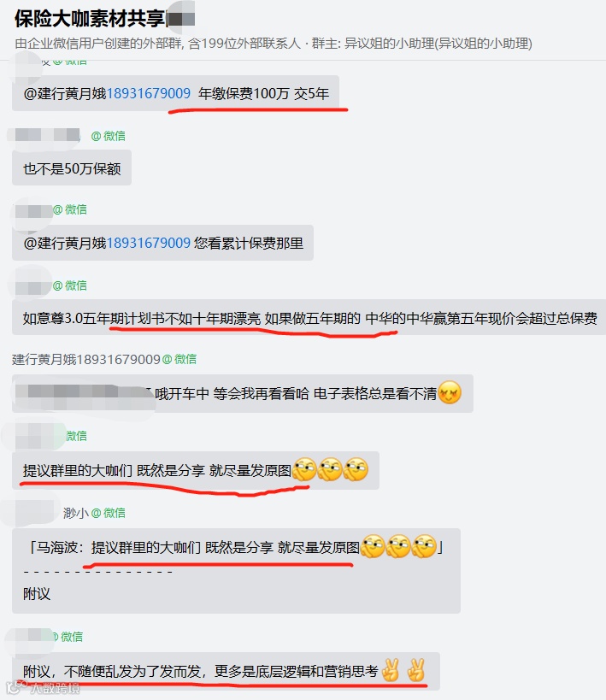Click the dizzy face emoji after 电子表格总是看不清
606x700 pixels.
pyautogui.click(x=450, y=393)
